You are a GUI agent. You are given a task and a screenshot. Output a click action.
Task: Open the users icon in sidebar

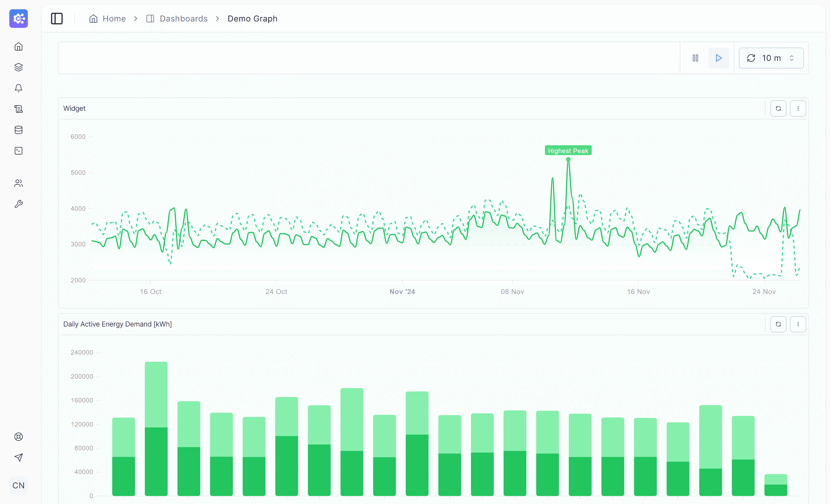pyautogui.click(x=19, y=183)
